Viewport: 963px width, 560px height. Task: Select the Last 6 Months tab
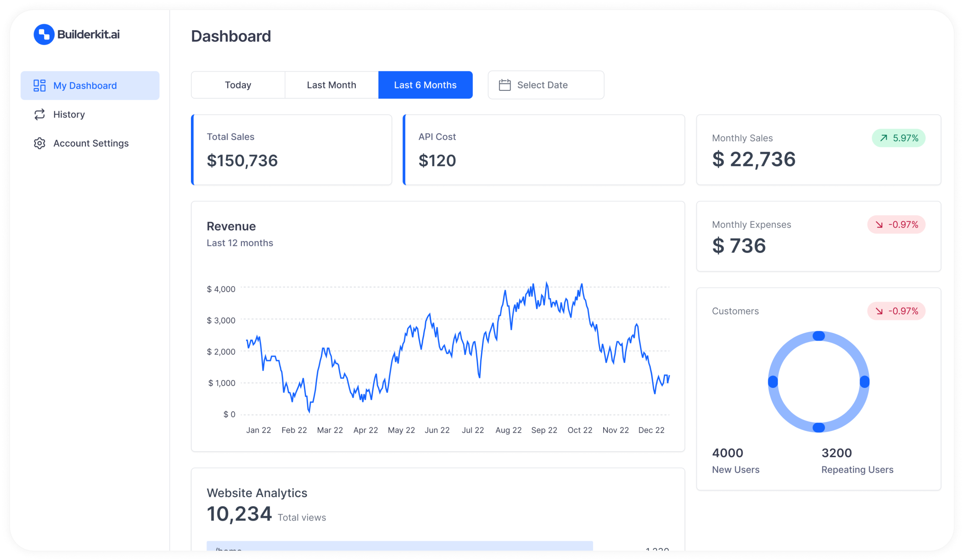[425, 85]
